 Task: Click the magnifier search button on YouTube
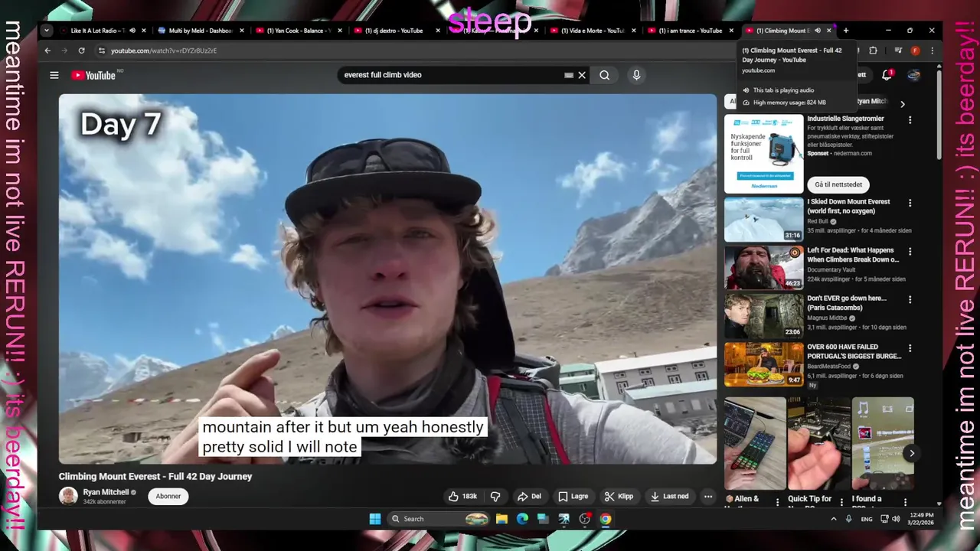click(x=605, y=75)
